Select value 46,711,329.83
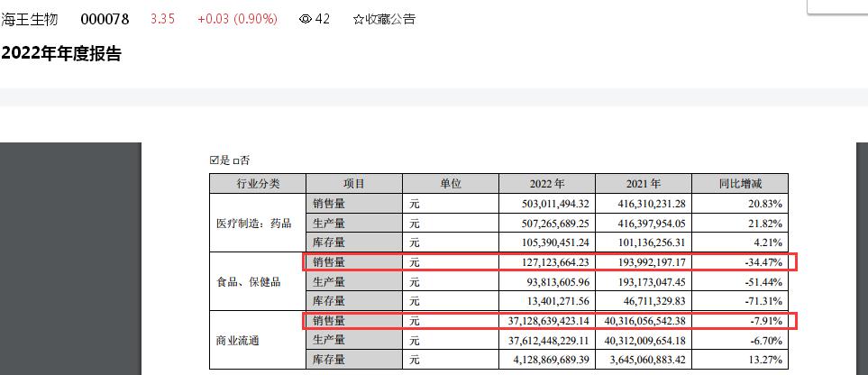The width and height of the screenshot is (868, 375). click(655, 301)
